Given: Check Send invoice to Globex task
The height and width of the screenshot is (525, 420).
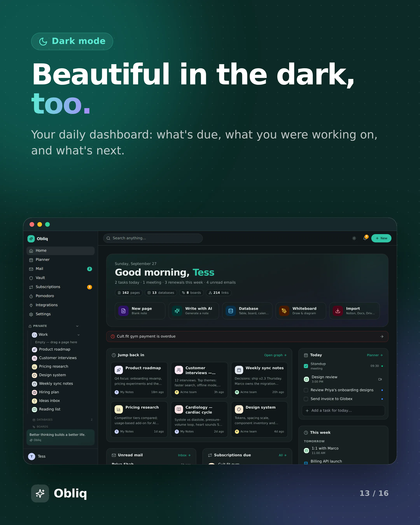Looking at the screenshot, I should click(x=306, y=399).
